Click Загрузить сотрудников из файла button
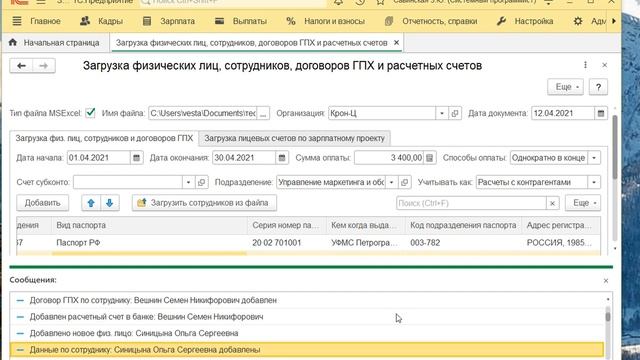 (204, 203)
